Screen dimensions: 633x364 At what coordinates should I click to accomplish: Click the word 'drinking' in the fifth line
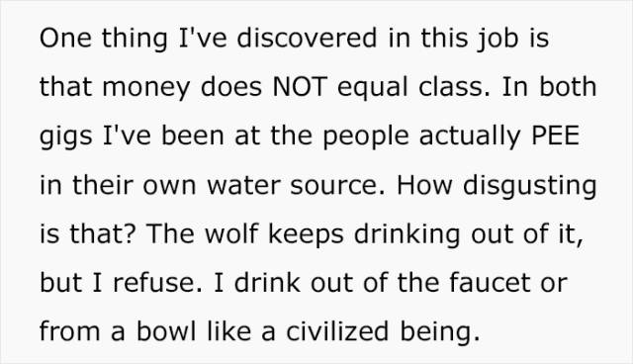407,235
